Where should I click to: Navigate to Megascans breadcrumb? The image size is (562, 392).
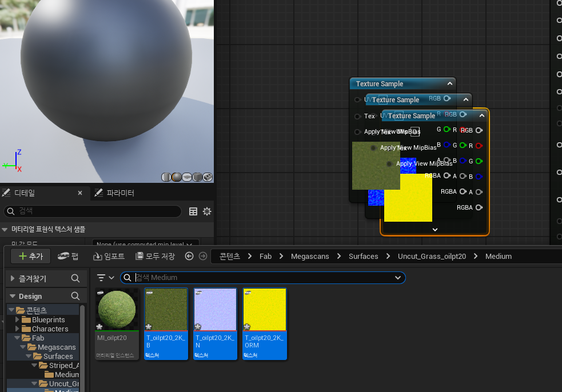(310, 256)
